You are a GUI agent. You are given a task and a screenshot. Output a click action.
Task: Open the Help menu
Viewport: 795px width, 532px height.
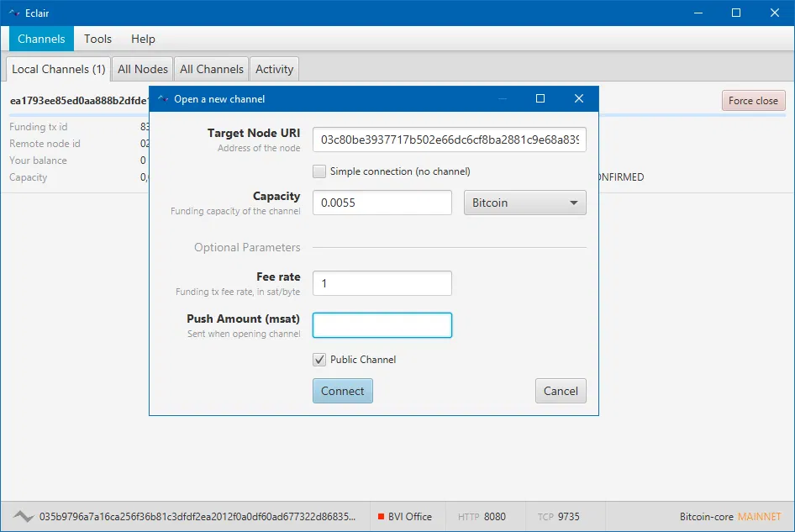coord(143,39)
